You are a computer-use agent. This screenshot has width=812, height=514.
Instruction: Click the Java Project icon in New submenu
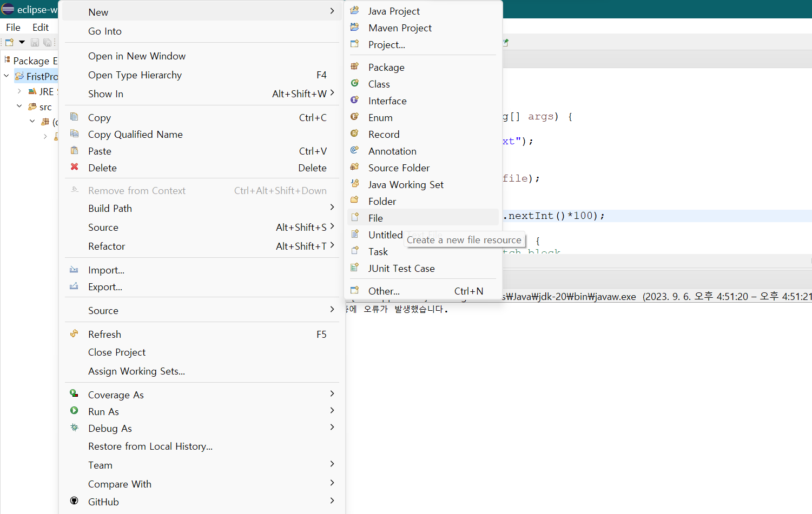tap(355, 11)
